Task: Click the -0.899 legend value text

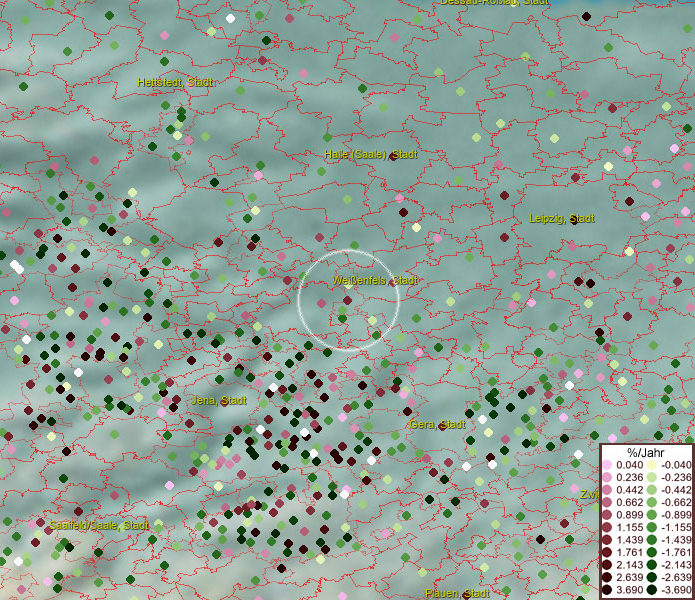Action: click(676, 515)
